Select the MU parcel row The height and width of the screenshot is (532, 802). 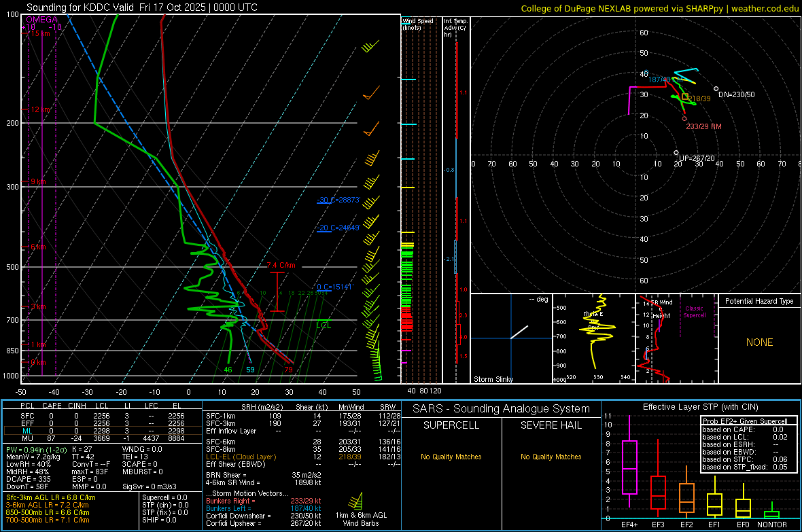pyautogui.click(x=103, y=438)
